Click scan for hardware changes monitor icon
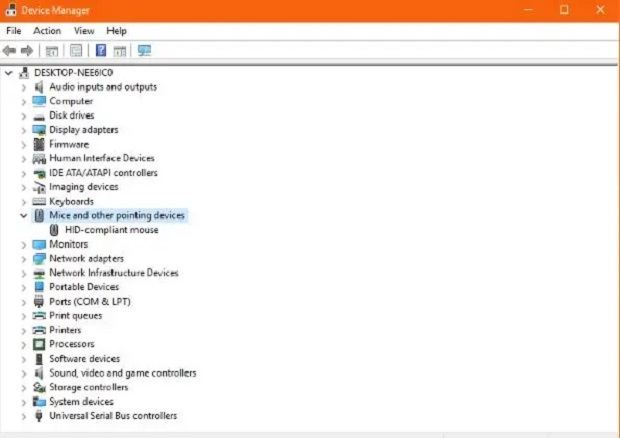 (x=144, y=50)
